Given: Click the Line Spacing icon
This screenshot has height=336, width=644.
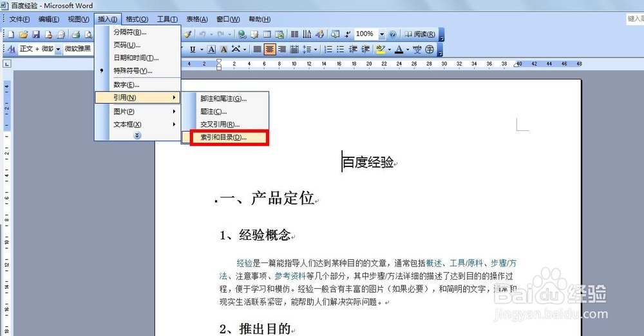Looking at the screenshot, I should (307, 50).
